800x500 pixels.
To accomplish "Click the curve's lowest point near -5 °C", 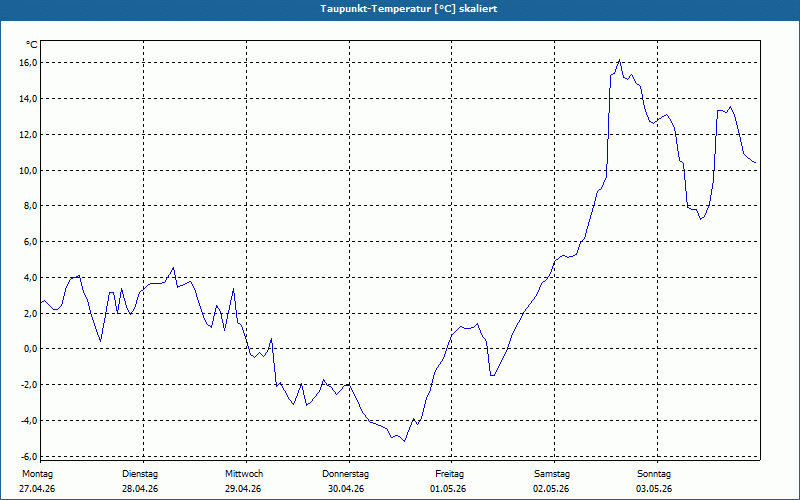I will (404, 441).
